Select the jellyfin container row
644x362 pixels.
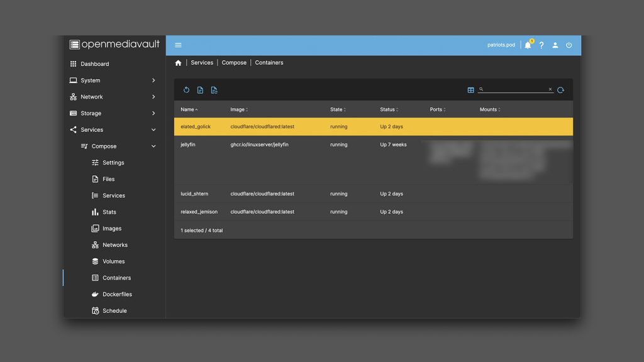283,145
